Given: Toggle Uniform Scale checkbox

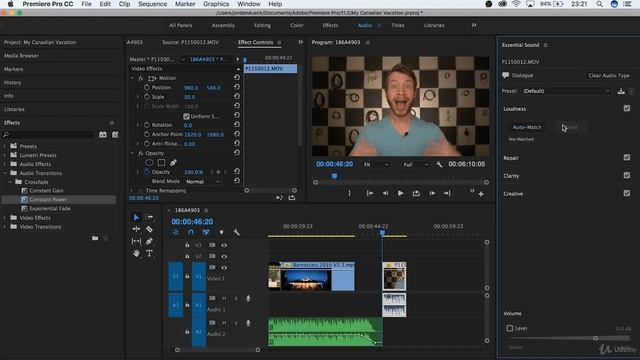Looking at the screenshot, I should click(x=186, y=116).
